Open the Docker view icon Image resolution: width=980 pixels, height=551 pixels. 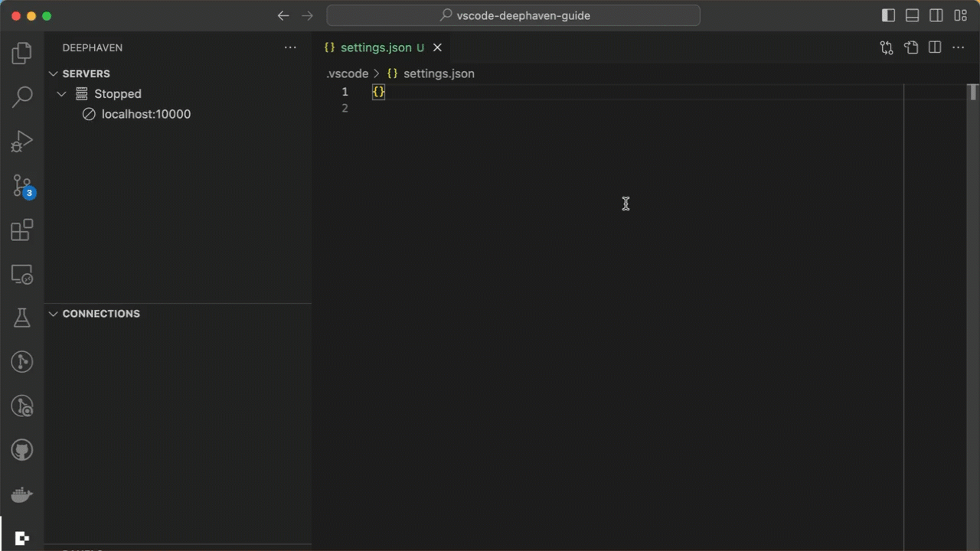tap(22, 495)
